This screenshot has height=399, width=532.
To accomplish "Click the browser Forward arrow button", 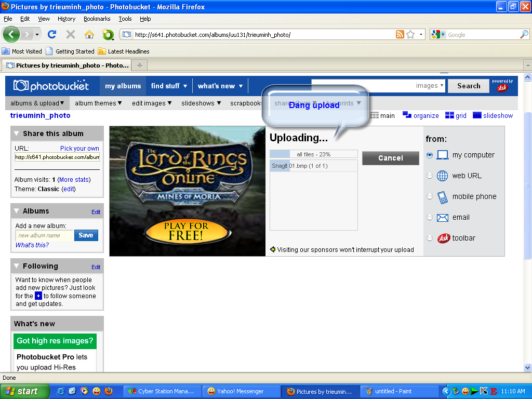I will tap(27, 34).
